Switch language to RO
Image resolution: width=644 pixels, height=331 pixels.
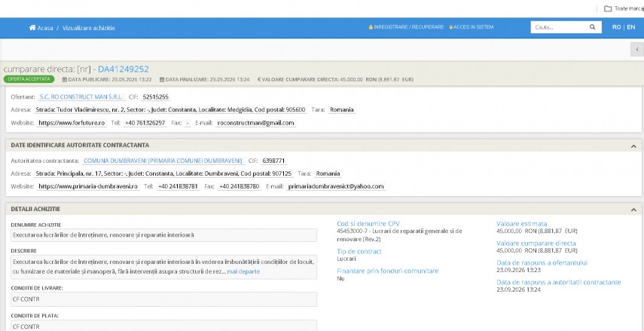(616, 27)
